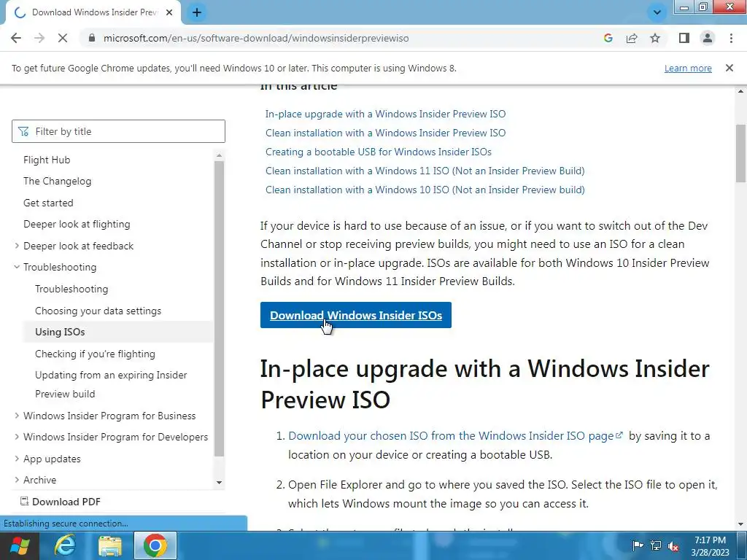Stop page loading with the X button
The height and width of the screenshot is (560, 747).
(x=63, y=38)
